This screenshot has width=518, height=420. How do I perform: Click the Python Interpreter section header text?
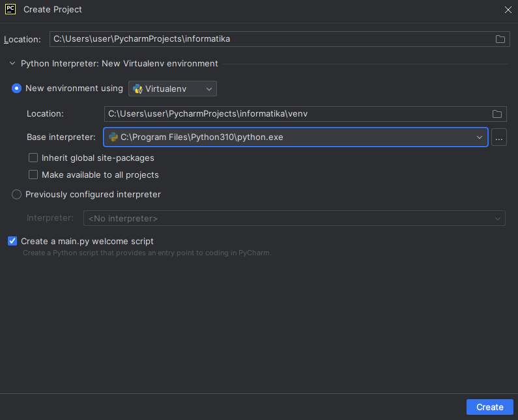click(x=119, y=63)
